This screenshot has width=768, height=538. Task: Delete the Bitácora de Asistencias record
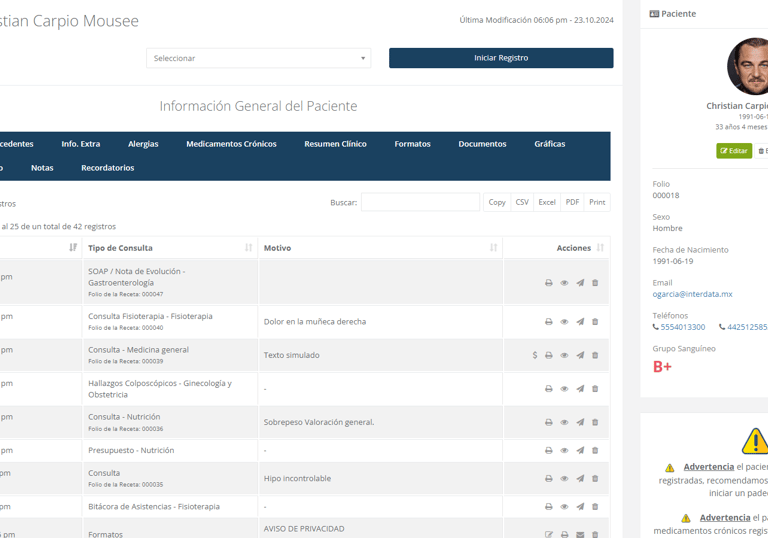(x=595, y=507)
